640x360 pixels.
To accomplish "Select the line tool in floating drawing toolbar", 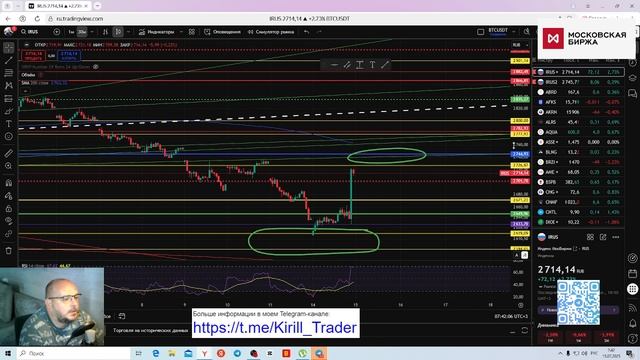I will [334, 65].
